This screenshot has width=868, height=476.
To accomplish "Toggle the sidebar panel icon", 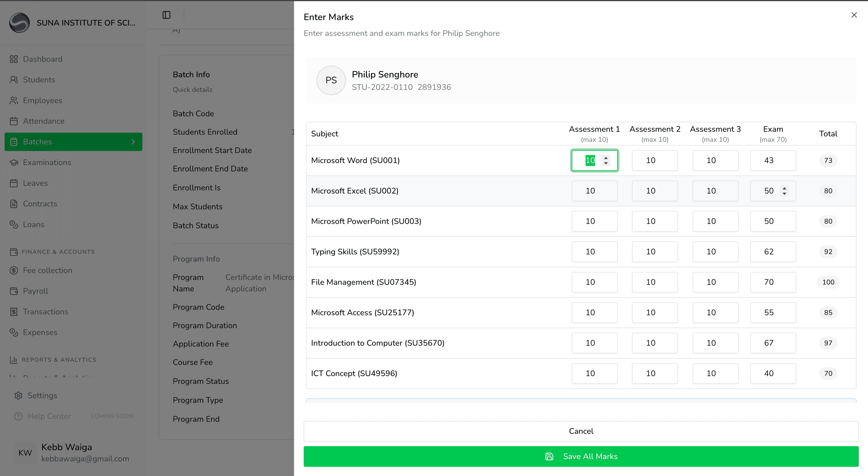I will pyautogui.click(x=166, y=15).
